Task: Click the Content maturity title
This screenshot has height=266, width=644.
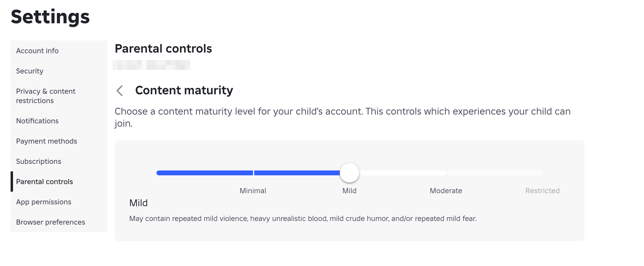Action: 184,90
